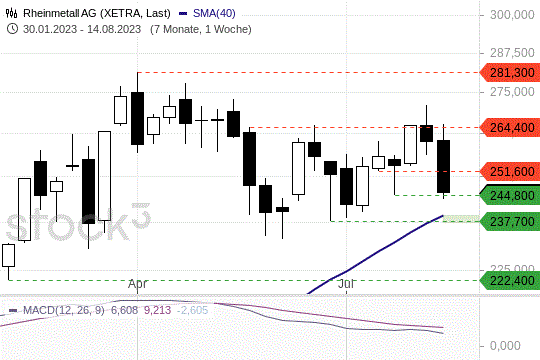The height and width of the screenshot is (360, 540).
Task: Click the Rheinmetall AG (XETRA, Last) title
Action: [97, 13]
